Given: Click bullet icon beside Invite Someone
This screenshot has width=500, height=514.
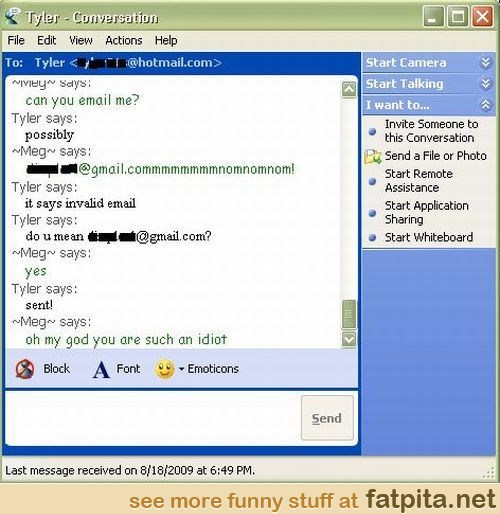Looking at the screenshot, I should coord(373,131).
